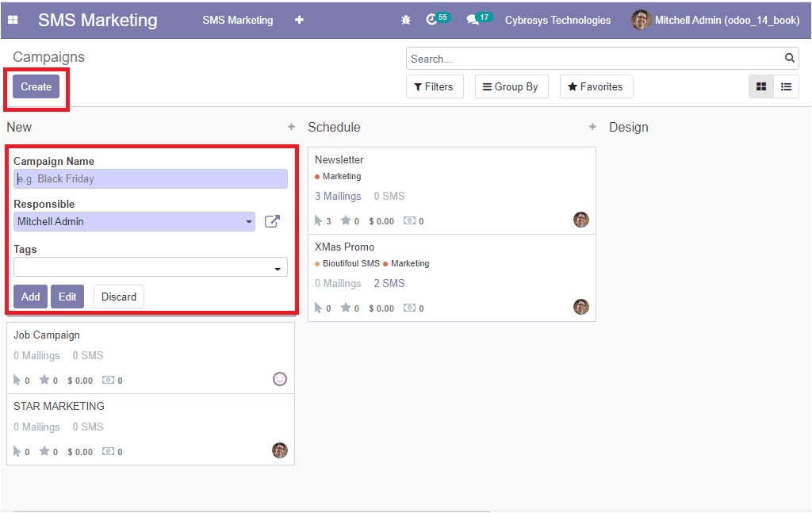Open activities clock icon with 55 badge

pos(438,19)
